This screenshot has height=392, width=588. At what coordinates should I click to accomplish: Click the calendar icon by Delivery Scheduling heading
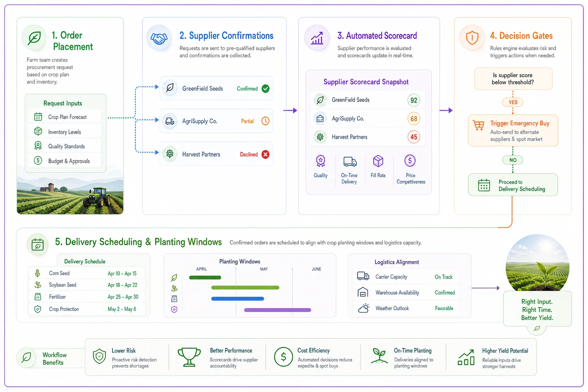38,244
